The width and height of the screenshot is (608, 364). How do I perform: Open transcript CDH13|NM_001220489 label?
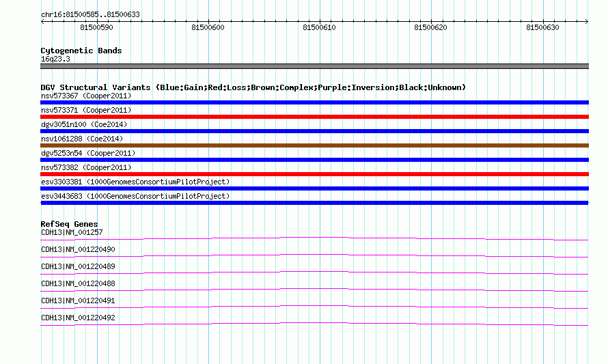[78, 267]
